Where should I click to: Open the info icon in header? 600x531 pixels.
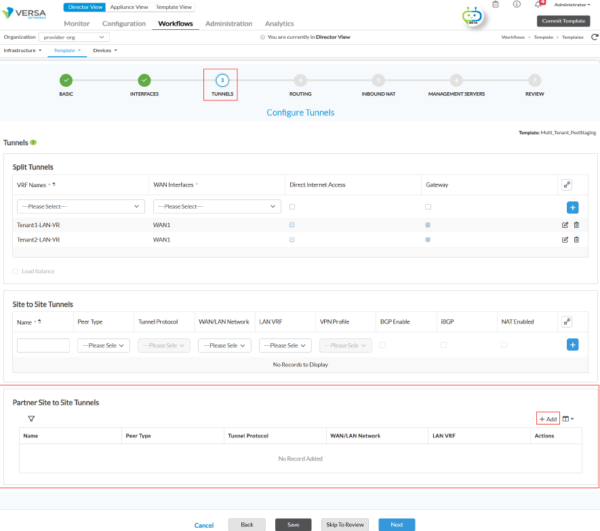[517, 5]
